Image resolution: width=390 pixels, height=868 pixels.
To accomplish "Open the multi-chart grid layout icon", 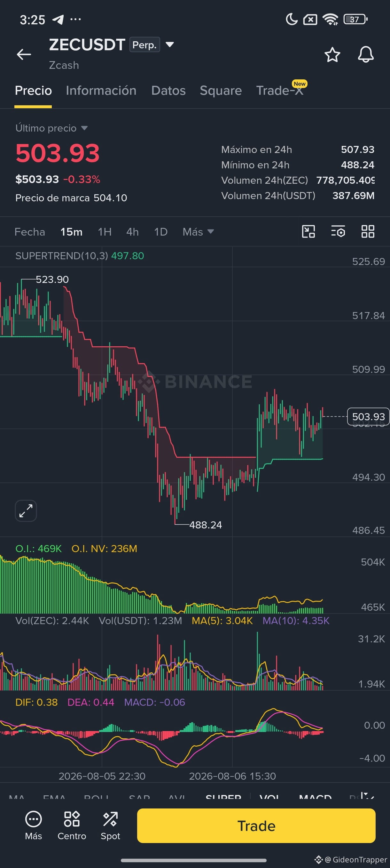I will (x=367, y=231).
